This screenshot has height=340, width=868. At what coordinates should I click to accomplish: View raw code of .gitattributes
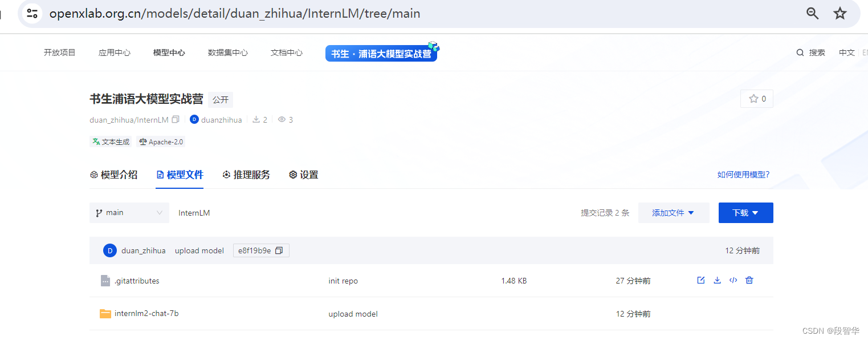click(733, 280)
